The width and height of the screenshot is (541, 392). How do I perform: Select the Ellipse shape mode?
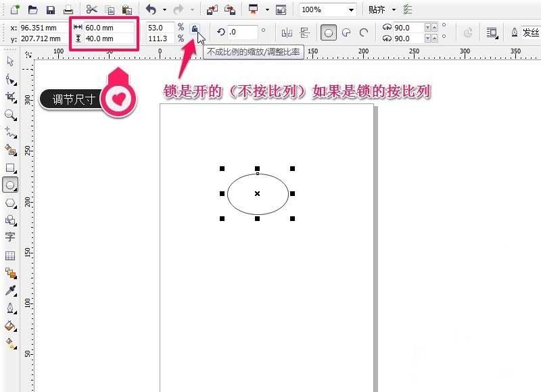[329, 32]
